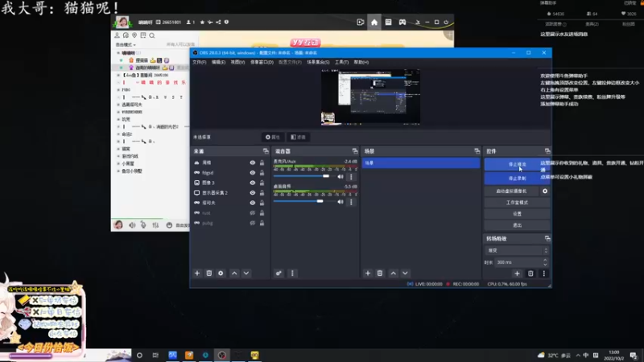Open source properties gear icon in Sources toolbar
The image size is (644, 362).
(221, 274)
